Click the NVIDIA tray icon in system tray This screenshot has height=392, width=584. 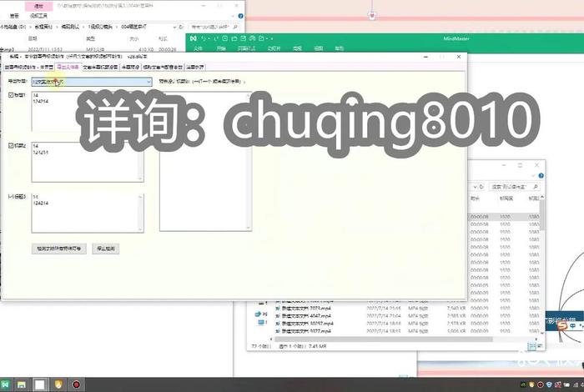(x=523, y=384)
